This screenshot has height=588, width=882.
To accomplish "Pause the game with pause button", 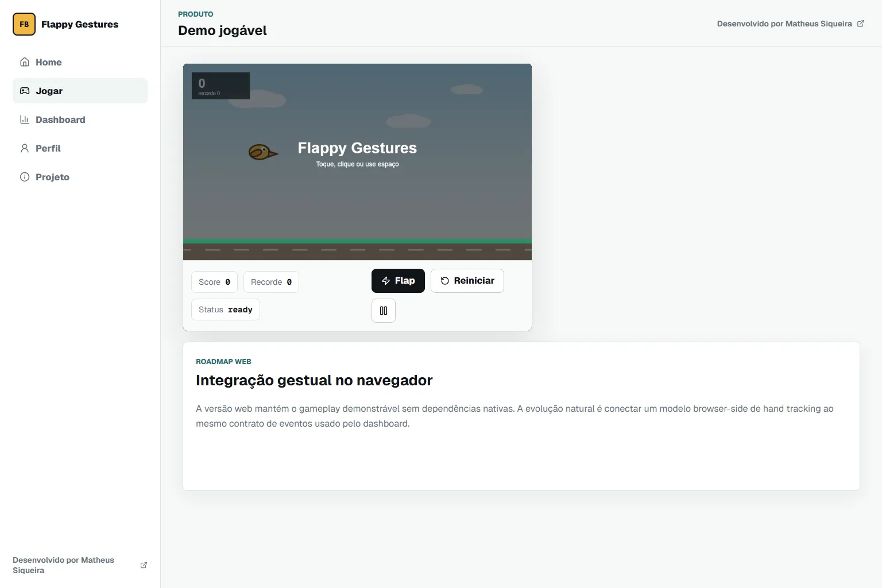I will pyautogui.click(x=384, y=311).
